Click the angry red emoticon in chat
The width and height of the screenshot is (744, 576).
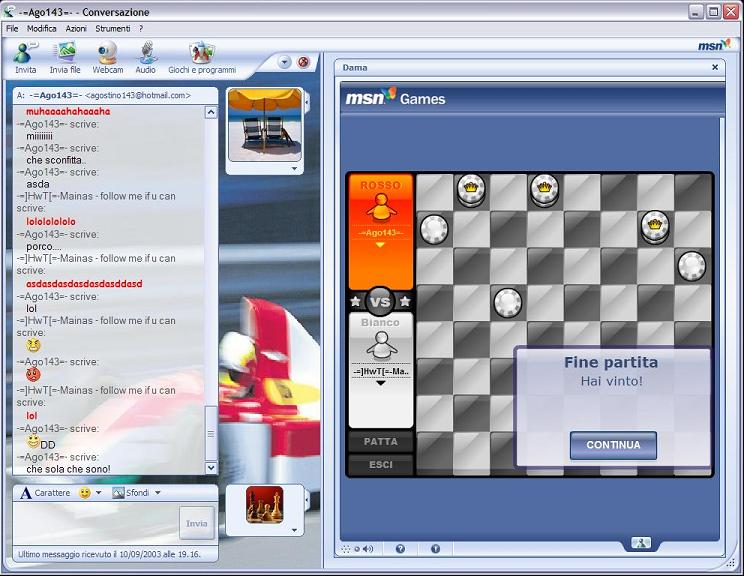33,375
